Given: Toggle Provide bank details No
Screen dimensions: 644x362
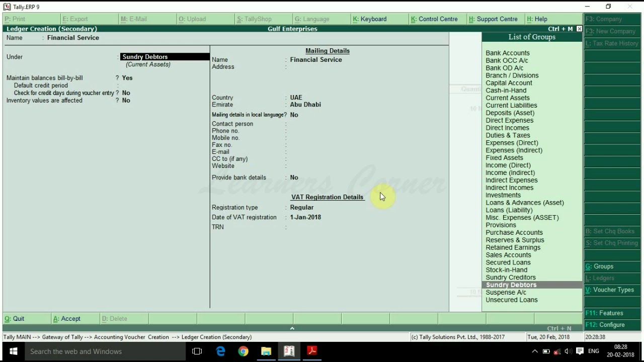Looking at the screenshot, I should tap(294, 177).
